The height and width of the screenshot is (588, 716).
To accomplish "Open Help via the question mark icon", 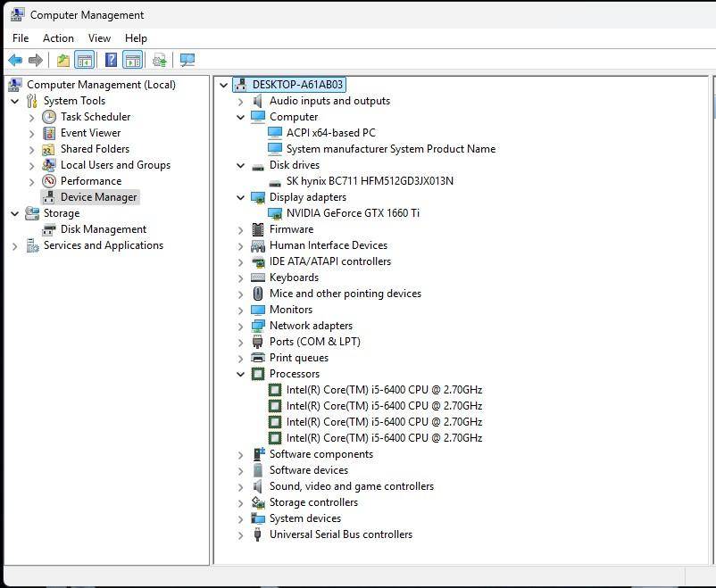I will click(x=111, y=60).
